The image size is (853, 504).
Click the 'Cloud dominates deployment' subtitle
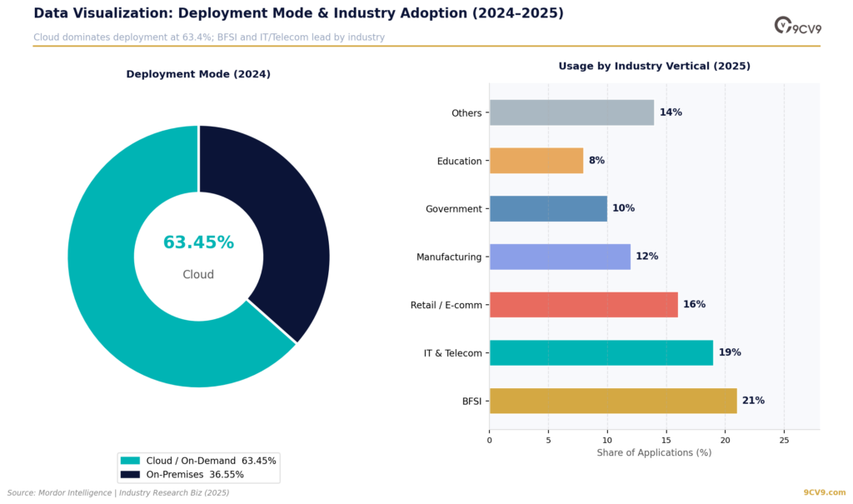pos(209,37)
